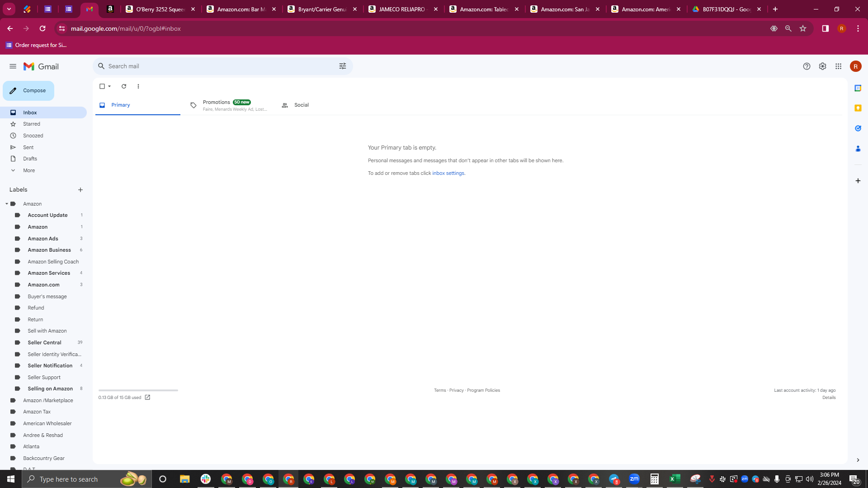Open the Snoozed folder
This screenshot has width=868, height=488.
pyautogui.click(x=43, y=136)
